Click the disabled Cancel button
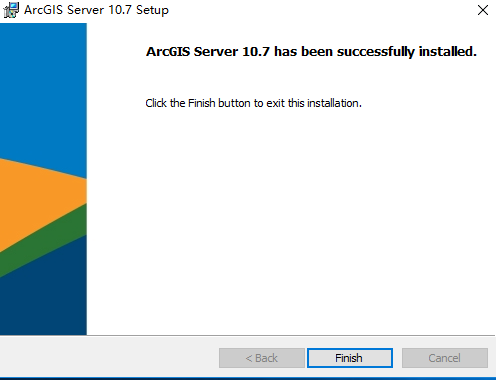 tap(445, 358)
